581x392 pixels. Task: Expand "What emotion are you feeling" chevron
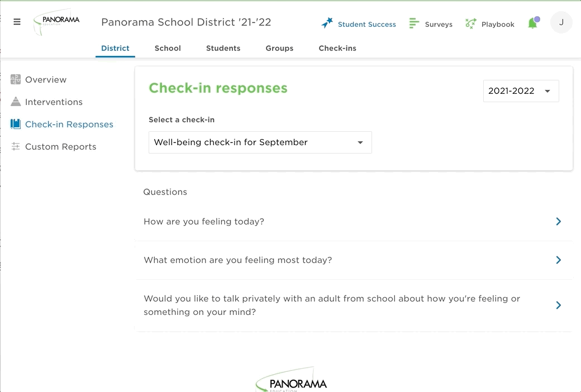coord(558,260)
